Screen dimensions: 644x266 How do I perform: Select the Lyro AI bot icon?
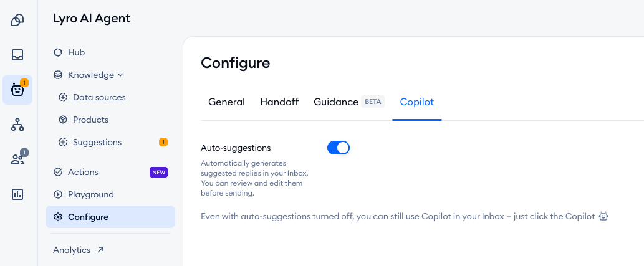pos(17,90)
